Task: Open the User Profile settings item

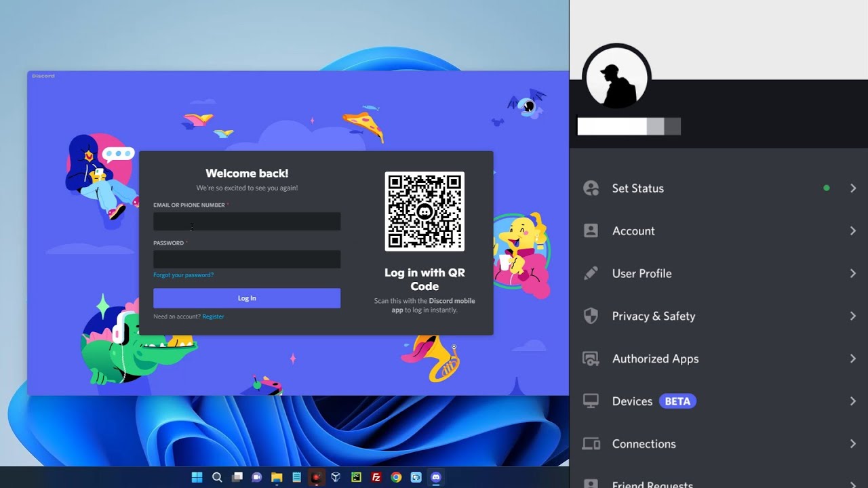Action: [719, 273]
